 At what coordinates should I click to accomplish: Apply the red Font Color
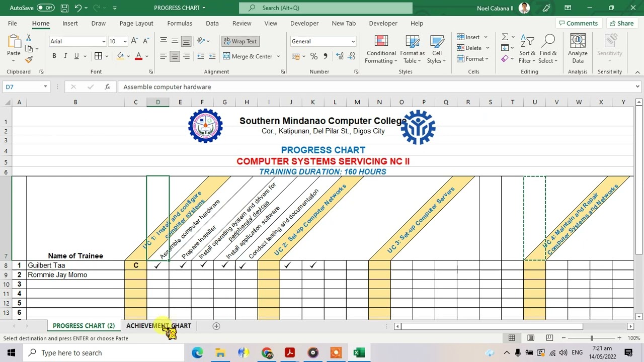[x=138, y=56]
